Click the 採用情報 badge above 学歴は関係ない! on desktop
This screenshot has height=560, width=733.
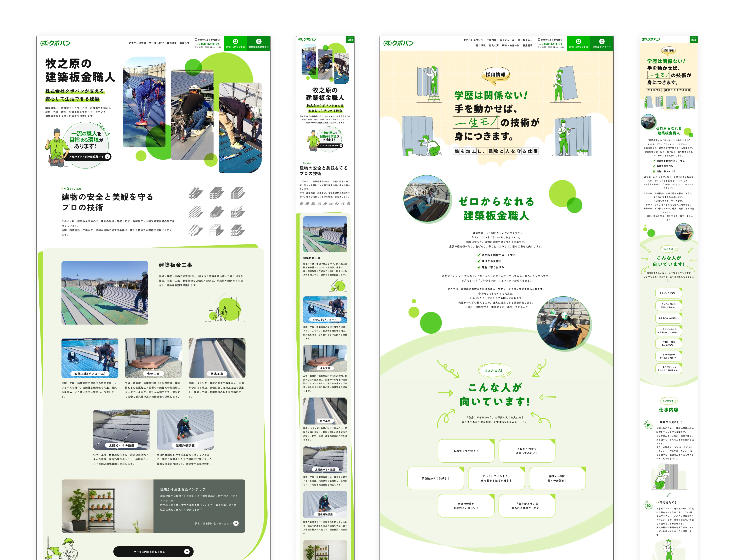click(496, 75)
